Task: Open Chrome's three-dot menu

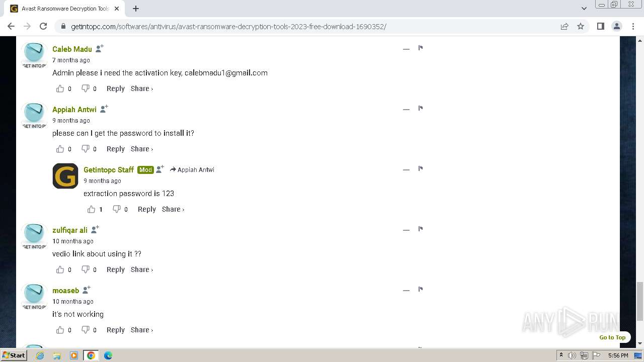Action: click(x=633, y=26)
